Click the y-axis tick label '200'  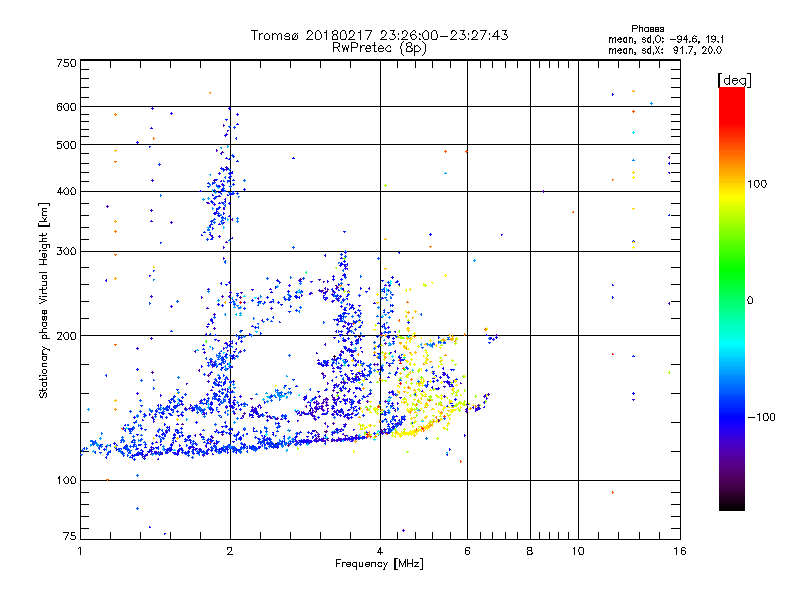pos(67,336)
